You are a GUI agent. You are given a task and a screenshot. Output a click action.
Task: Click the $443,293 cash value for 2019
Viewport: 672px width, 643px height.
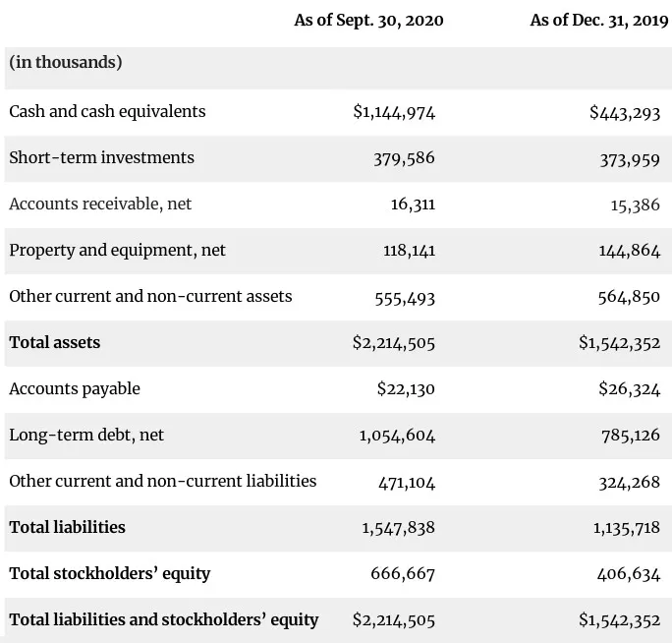625,113
